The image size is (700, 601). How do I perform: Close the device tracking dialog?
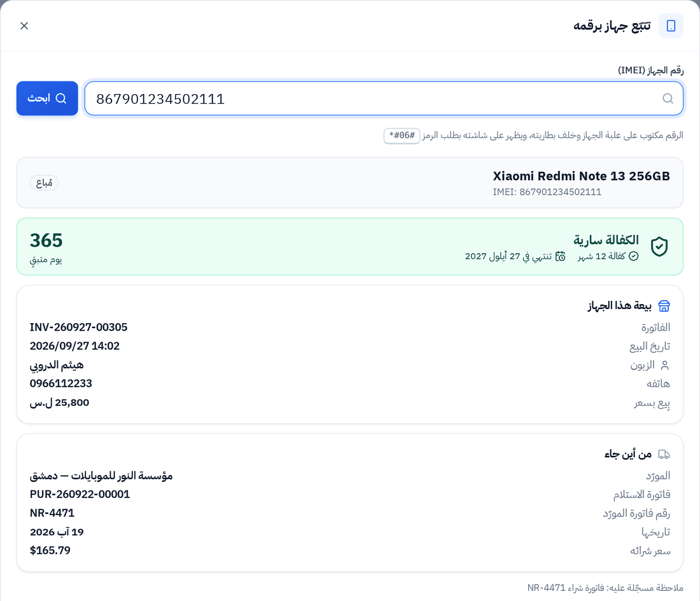point(24,26)
